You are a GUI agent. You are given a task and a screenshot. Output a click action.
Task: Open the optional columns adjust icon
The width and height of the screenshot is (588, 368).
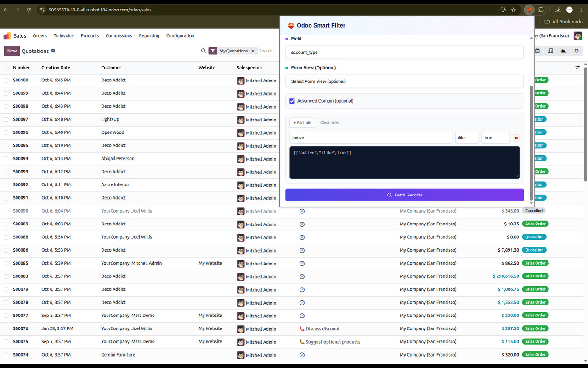[577, 68]
